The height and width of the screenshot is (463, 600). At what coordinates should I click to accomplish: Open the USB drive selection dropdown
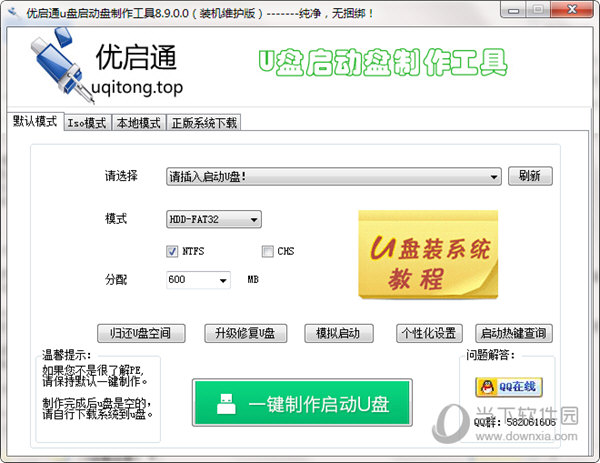(334, 176)
